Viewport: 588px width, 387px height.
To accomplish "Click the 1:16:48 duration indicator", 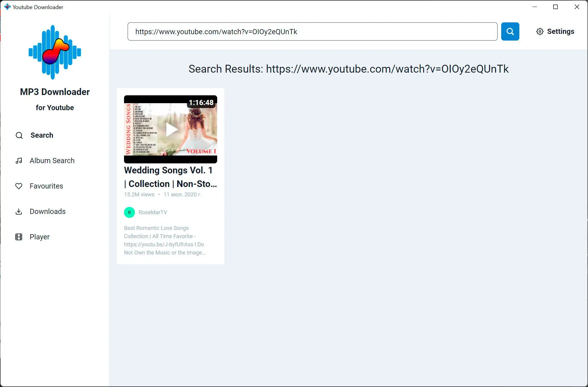I will 200,102.
